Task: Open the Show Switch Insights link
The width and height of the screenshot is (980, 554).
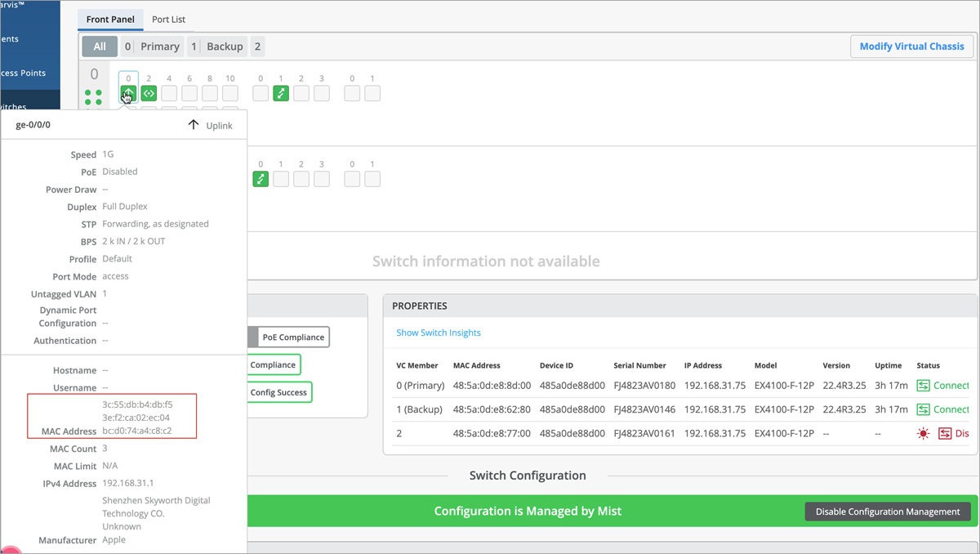Action: (x=439, y=333)
